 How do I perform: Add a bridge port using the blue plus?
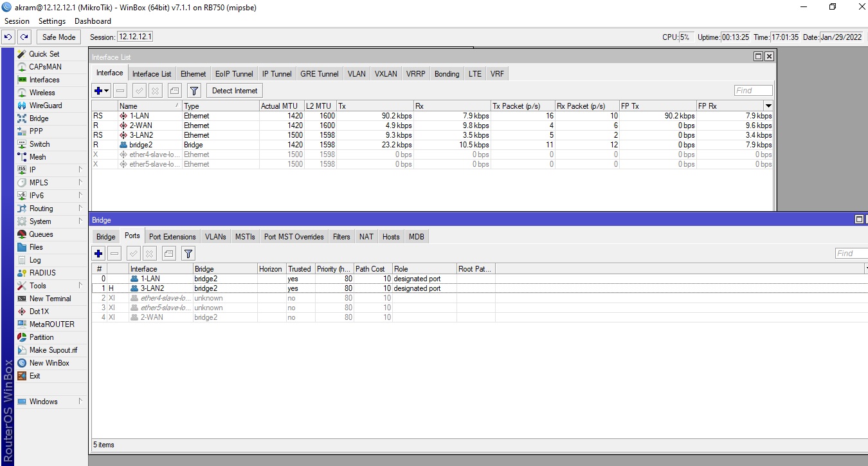[98, 253]
